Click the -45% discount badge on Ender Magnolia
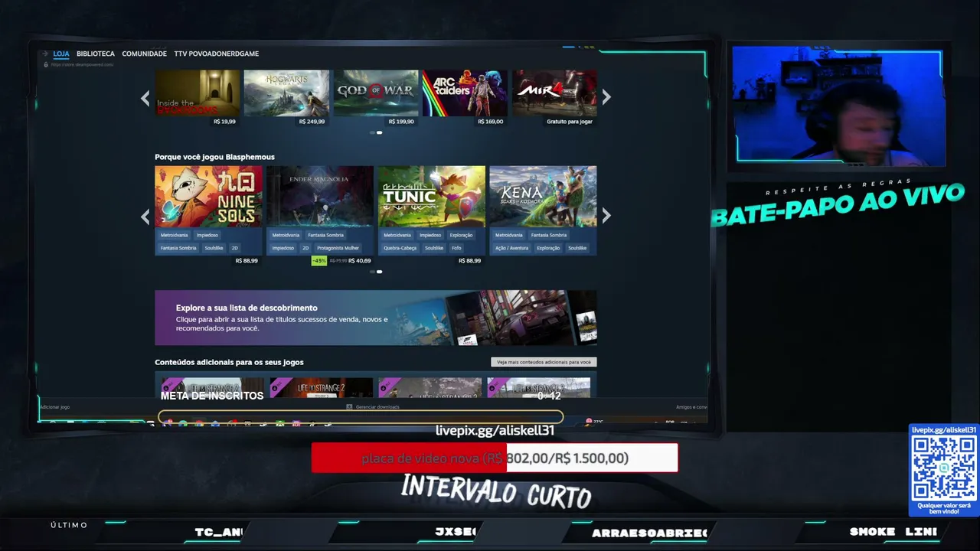Screen dimensions: 980x551 [x=319, y=261]
